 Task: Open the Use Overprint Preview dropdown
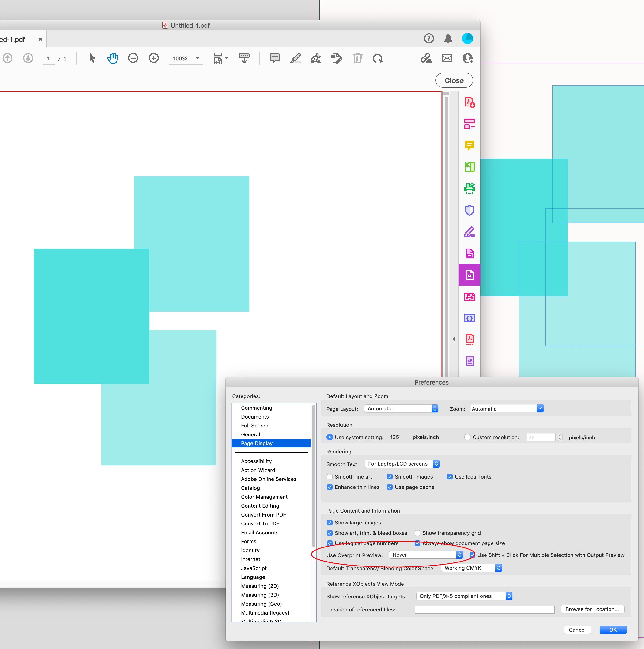pos(426,555)
